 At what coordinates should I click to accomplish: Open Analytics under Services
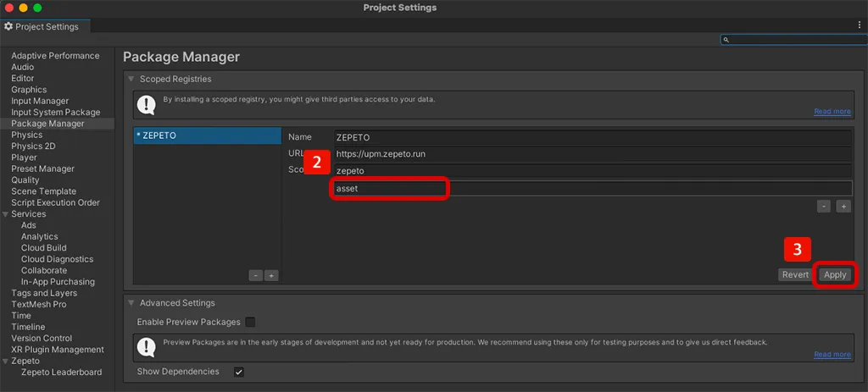pyautogui.click(x=39, y=236)
